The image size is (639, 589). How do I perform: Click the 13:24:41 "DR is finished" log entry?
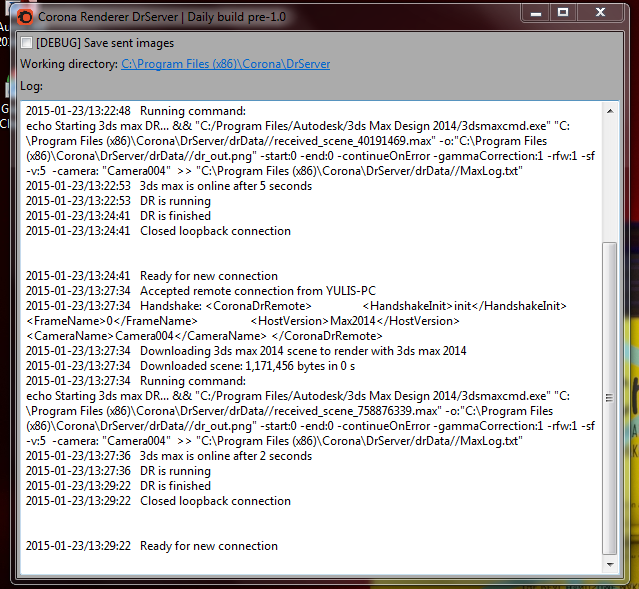point(118,216)
